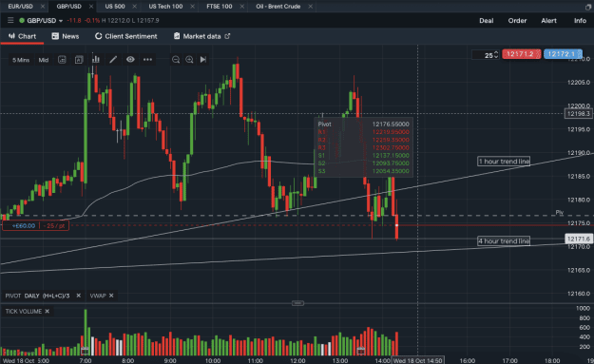Sell at red price 12171.2
The width and height of the screenshot is (594, 364).
[521, 54]
